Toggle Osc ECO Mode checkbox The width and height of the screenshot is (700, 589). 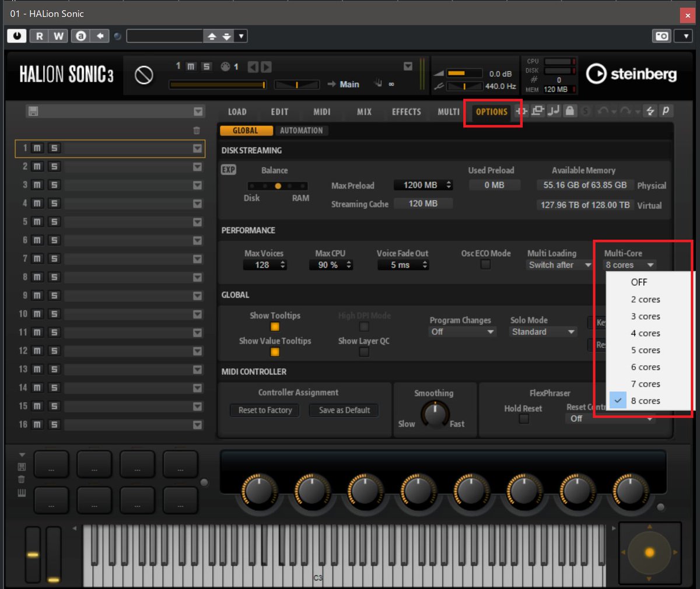(x=485, y=265)
